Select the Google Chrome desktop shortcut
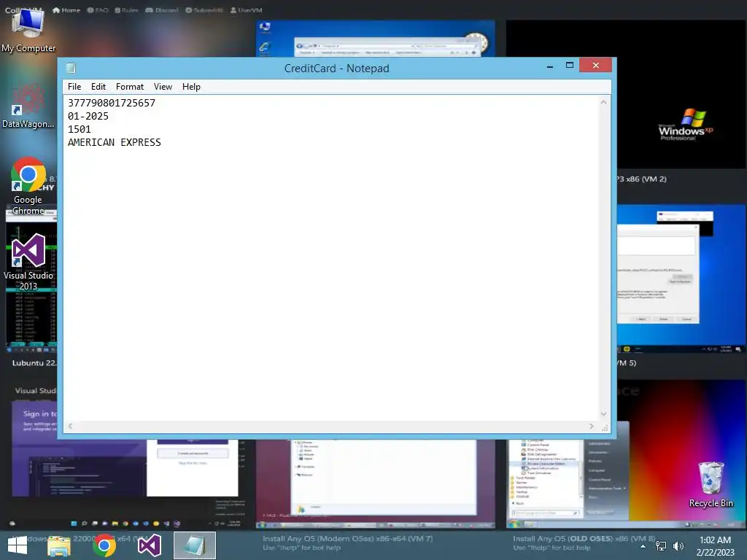The width and height of the screenshot is (747, 560). coord(28,186)
